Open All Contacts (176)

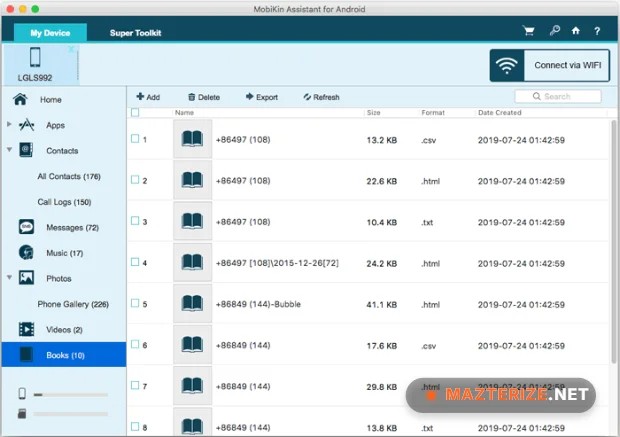tap(69, 176)
